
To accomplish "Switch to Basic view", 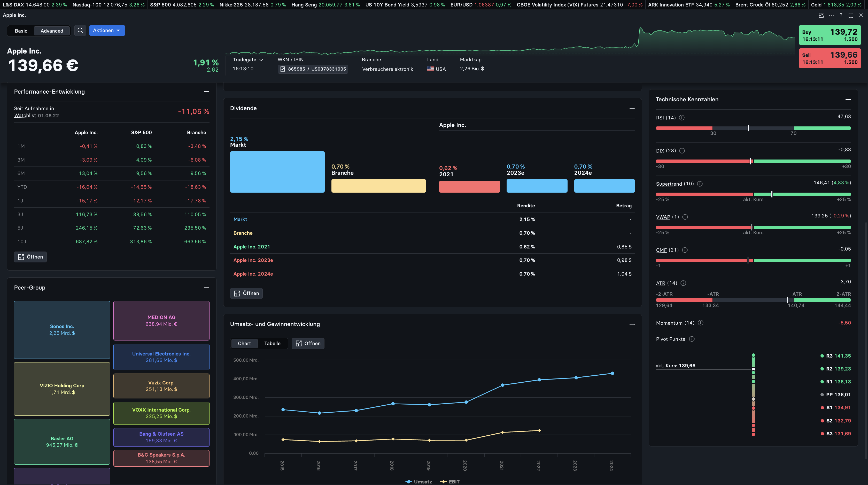I will [21, 31].
